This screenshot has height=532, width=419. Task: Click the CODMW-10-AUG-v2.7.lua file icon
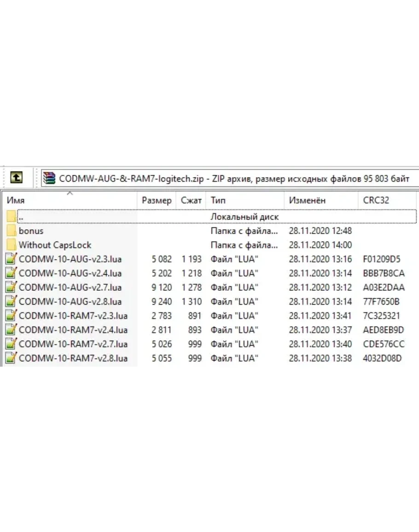(12, 287)
